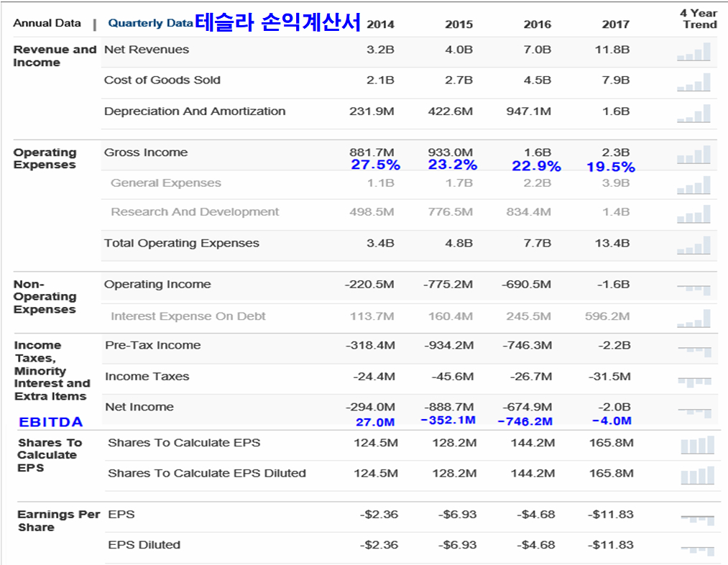The width and height of the screenshot is (728, 565).
Task: Click the Pre-Tax Income row label
Action: [153, 346]
